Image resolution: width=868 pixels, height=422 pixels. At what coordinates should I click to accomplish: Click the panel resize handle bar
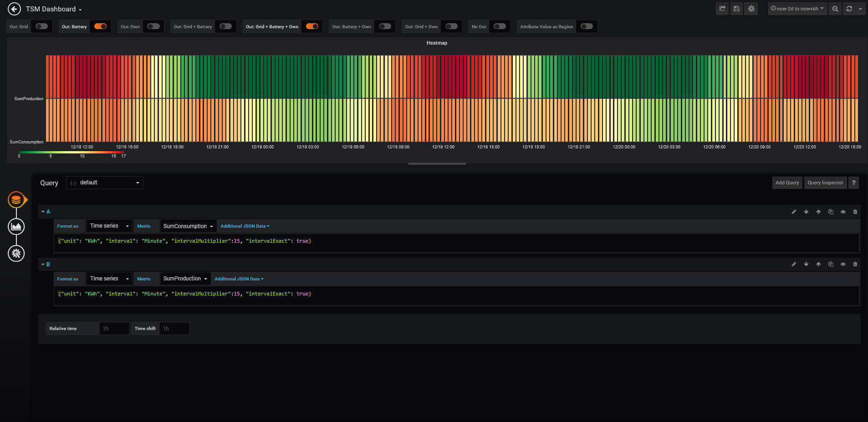[x=437, y=163]
